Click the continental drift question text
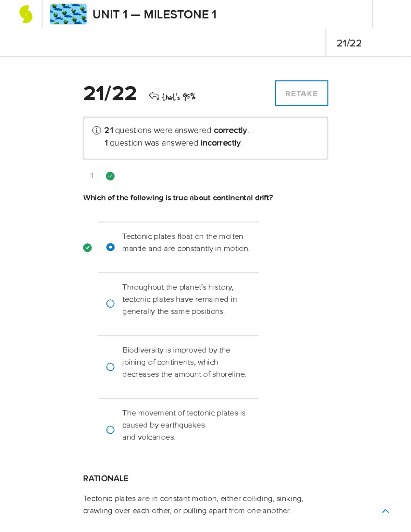The image size is (411, 532). pos(178,198)
